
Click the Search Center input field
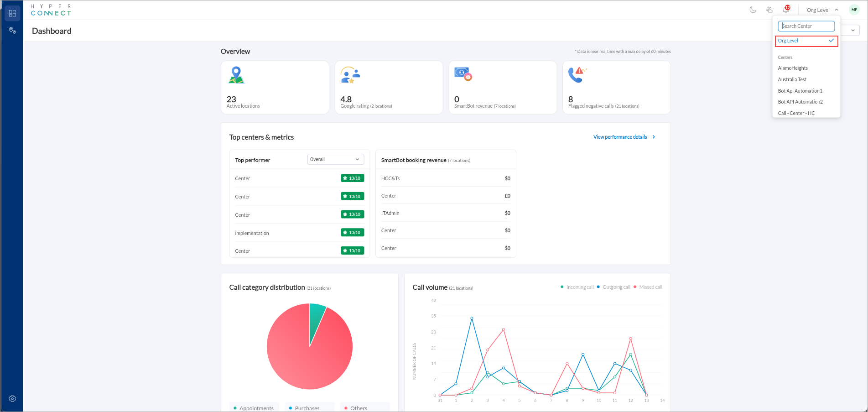pyautogui.click(x=806, y=26)
